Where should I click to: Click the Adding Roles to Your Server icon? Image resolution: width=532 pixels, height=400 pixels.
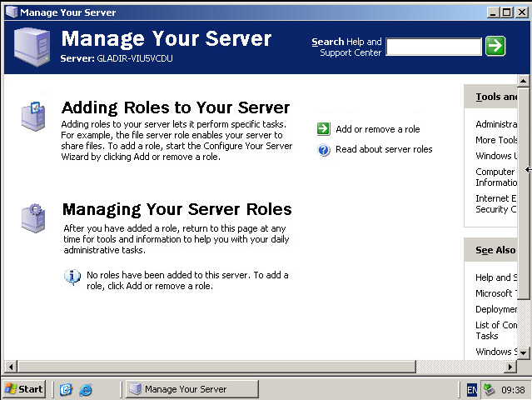(34, 117)
